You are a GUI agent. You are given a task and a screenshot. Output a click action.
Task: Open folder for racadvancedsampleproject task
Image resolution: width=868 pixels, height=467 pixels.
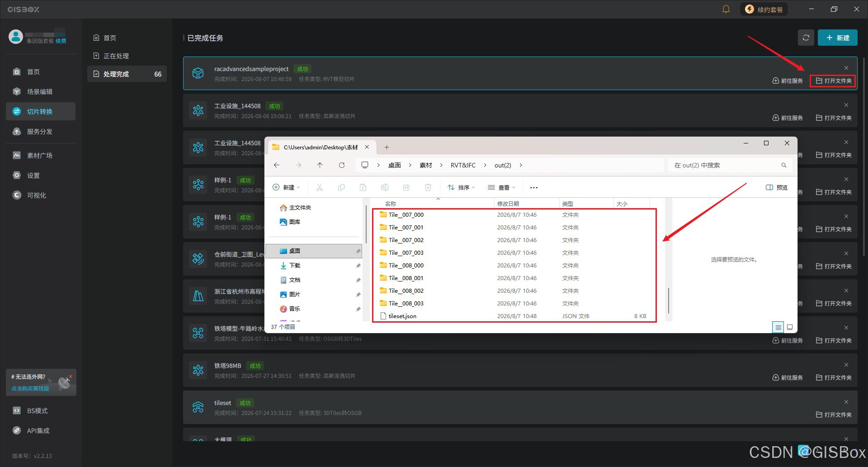point(833,81)
